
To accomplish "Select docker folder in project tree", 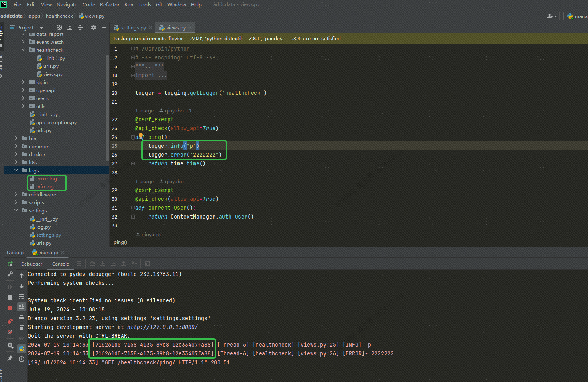I will 37,155.
